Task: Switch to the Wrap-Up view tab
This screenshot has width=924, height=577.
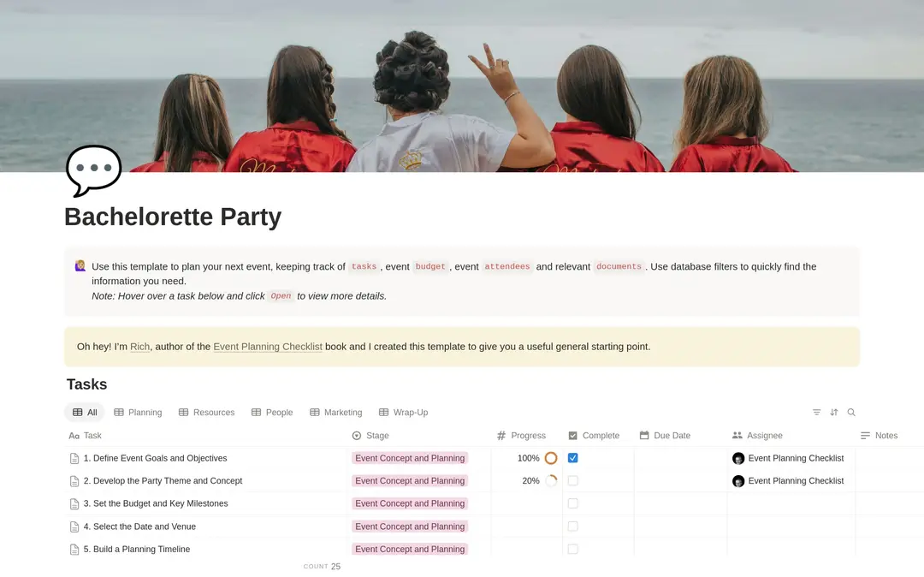Action: click(404, 413)
